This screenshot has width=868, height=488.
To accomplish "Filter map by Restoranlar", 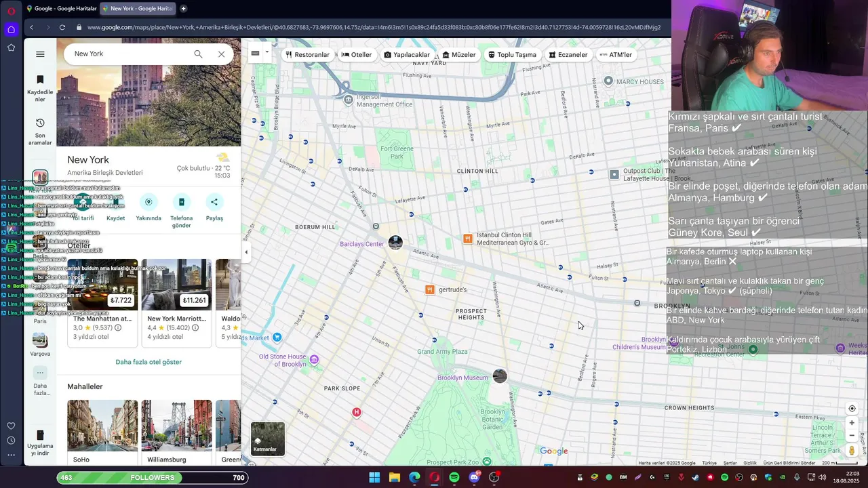I will (307, 55).
